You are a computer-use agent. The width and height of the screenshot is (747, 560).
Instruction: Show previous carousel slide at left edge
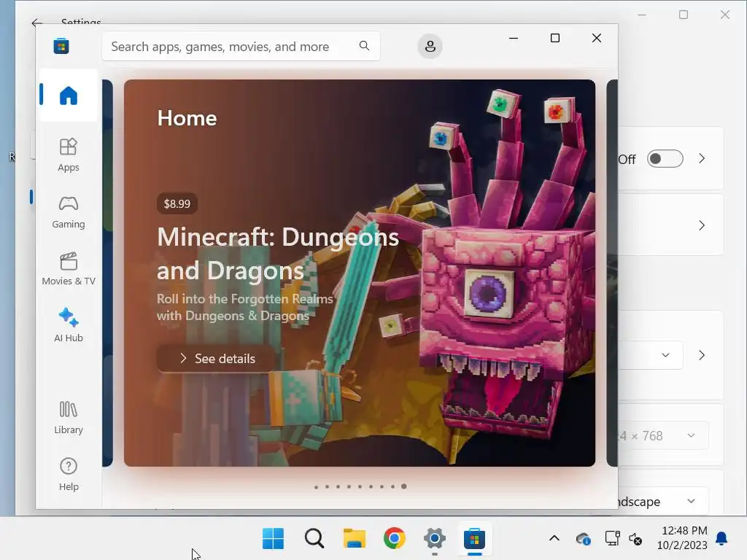108,273
